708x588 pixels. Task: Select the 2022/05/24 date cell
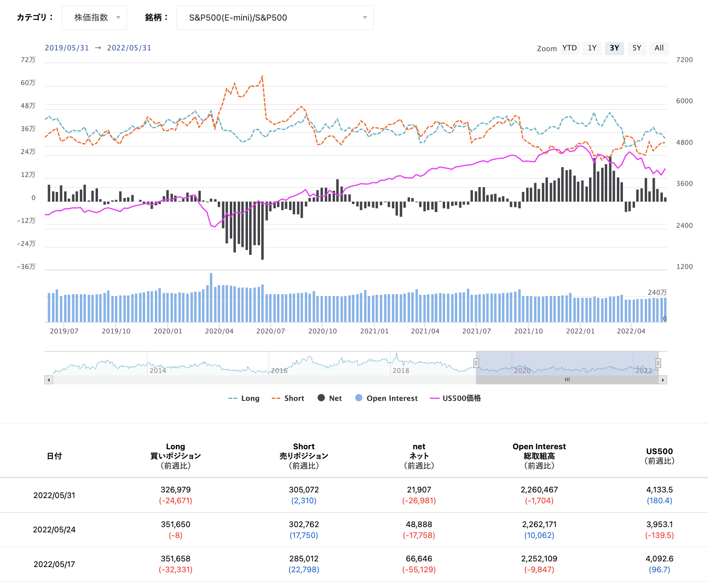click(54, 530)
